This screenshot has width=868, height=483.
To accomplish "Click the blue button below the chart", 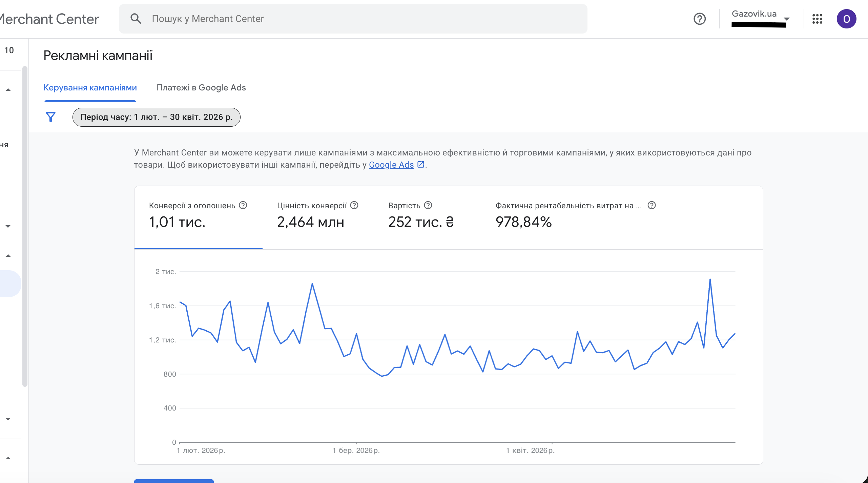I will click(174, 481).
